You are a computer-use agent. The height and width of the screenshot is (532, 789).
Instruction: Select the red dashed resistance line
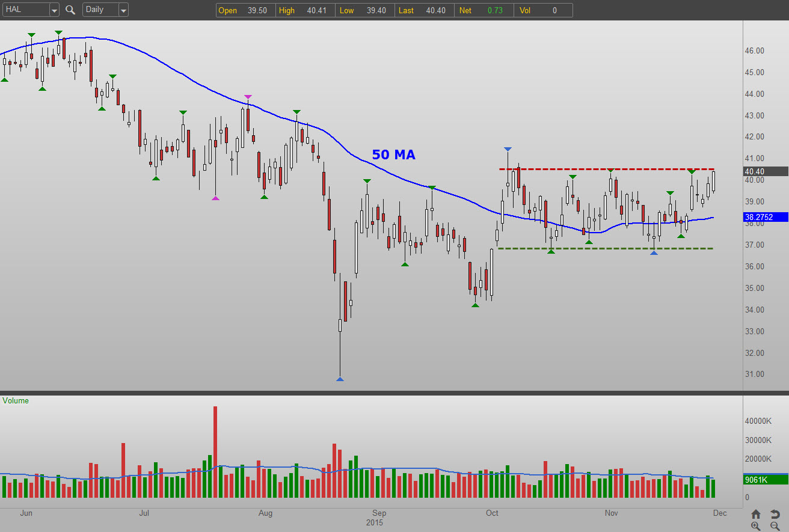pyautogui.click(x=607, y=169)
